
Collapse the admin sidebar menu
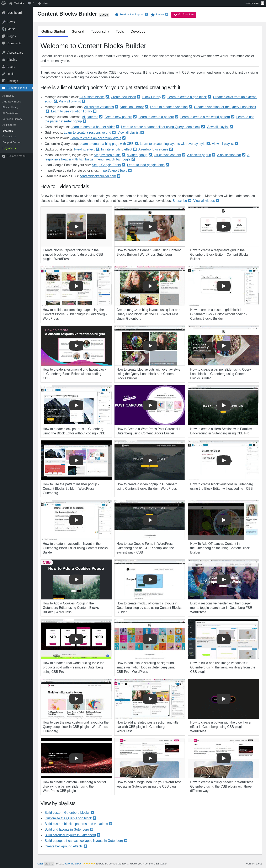(14, 156)
